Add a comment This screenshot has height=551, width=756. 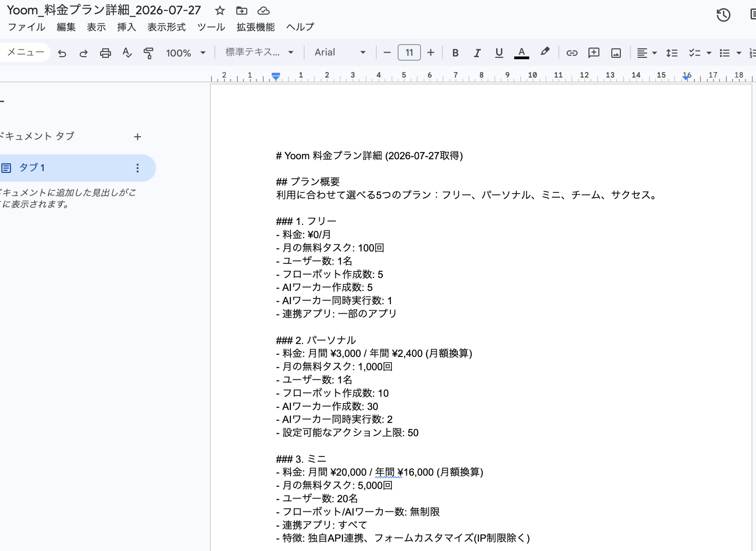click(594, 53)
